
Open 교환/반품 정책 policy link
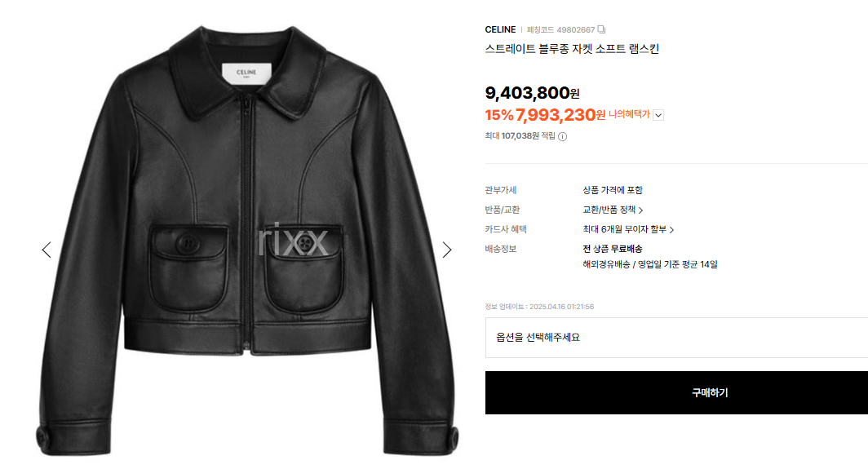click(x=609, y=210)
